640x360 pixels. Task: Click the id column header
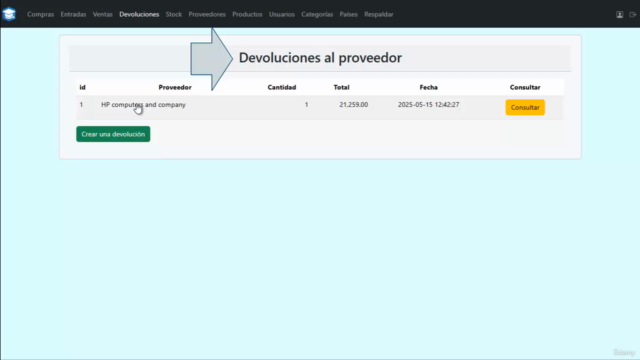point(82,87)
